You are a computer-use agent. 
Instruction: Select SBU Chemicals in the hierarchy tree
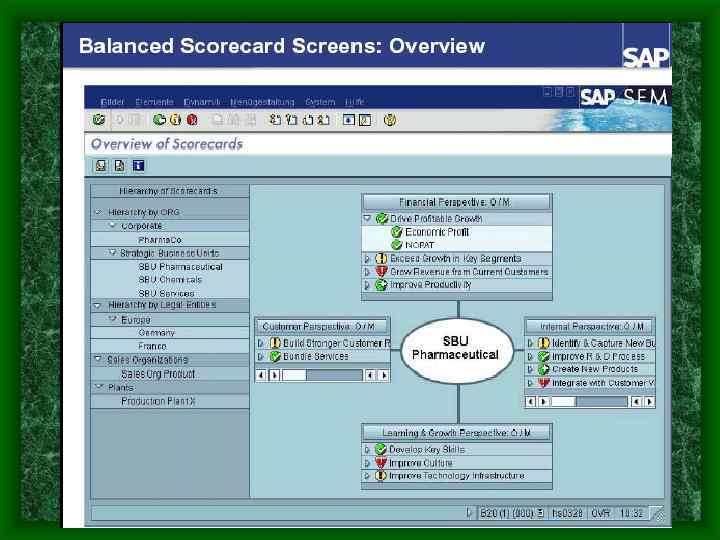170,279
